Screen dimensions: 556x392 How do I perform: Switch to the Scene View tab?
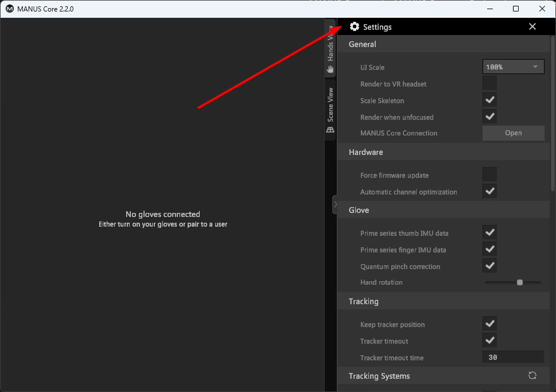pyautogui.click(x=331, y=106)
